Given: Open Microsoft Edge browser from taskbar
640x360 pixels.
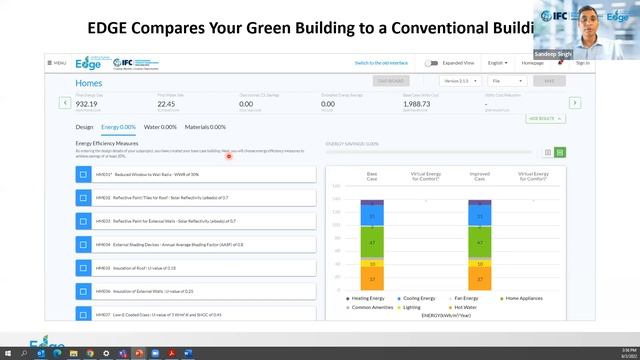Looking at the screenshot, I should pos(57,353).
